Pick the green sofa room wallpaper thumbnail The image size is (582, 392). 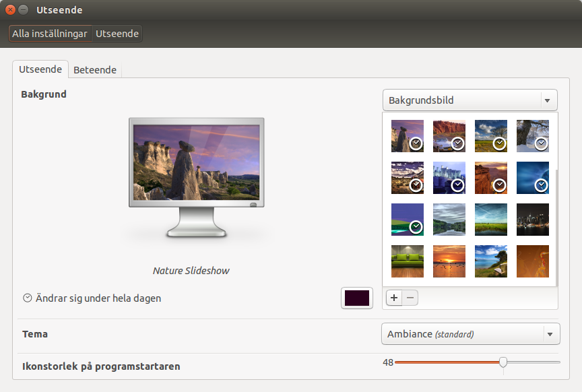407,261
